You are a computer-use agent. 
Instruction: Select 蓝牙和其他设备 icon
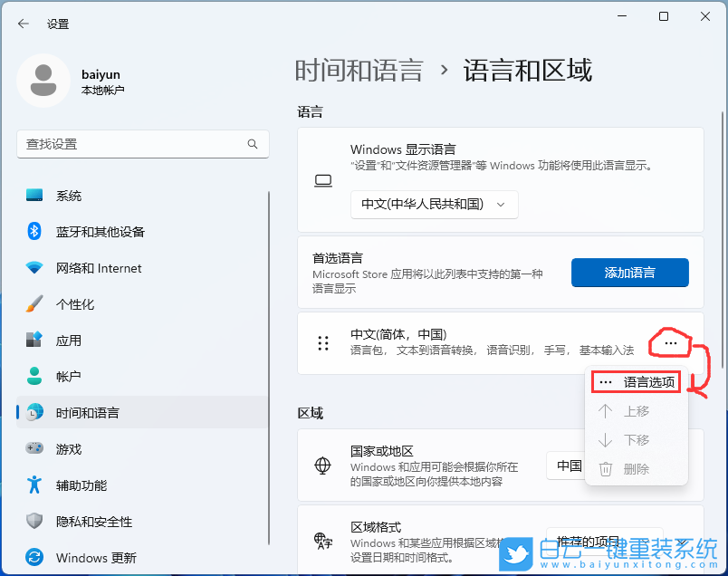pos(34,231)
